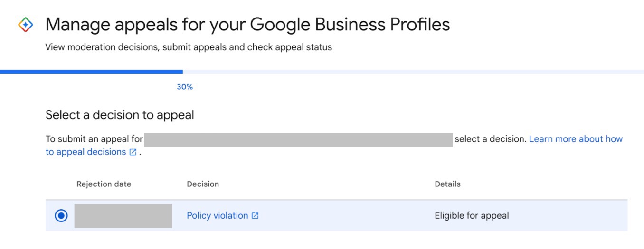Image resolution: width=644 pixels, height=249 pixels.
Task: Open 'Learn more about how' help link
Action: coord(576,139)
